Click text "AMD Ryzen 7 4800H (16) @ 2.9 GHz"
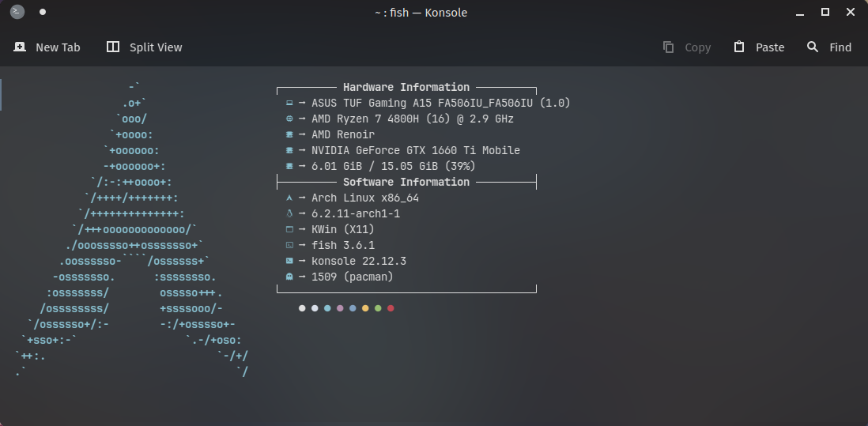The width and height of the screenshot is (868, 426). coord(413,119)
